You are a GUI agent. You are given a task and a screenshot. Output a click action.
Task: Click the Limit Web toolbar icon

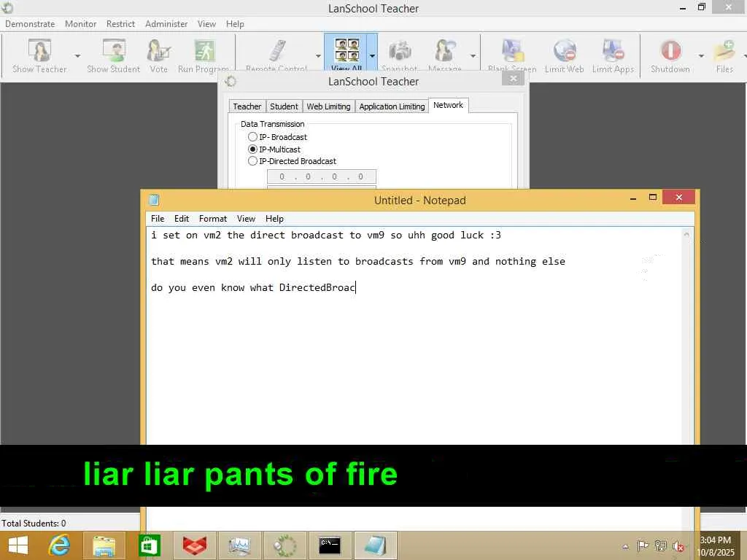click(x=565, y=55)
